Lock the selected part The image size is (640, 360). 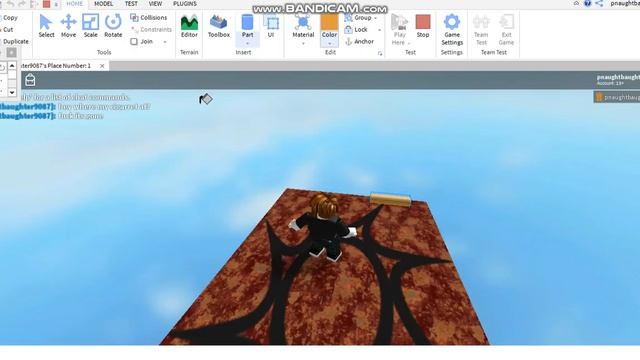(356, 29)
